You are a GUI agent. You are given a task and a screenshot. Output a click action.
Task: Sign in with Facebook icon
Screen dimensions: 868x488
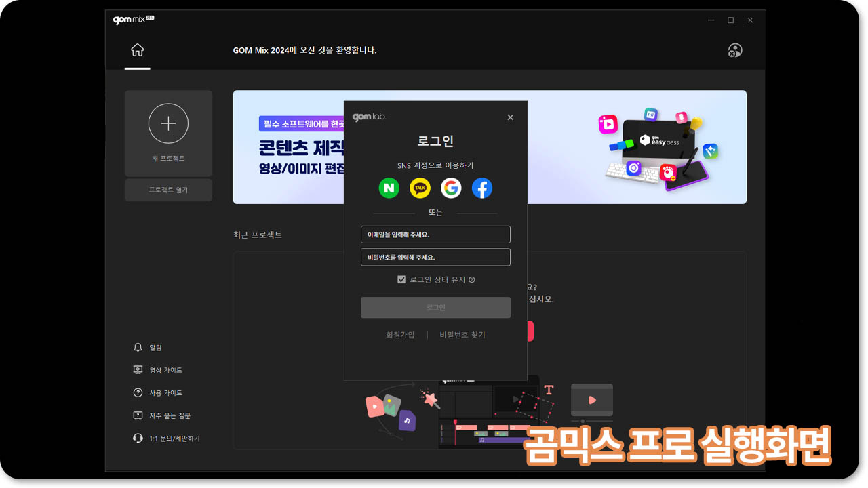pyautogui.click(x=482, y=188)
